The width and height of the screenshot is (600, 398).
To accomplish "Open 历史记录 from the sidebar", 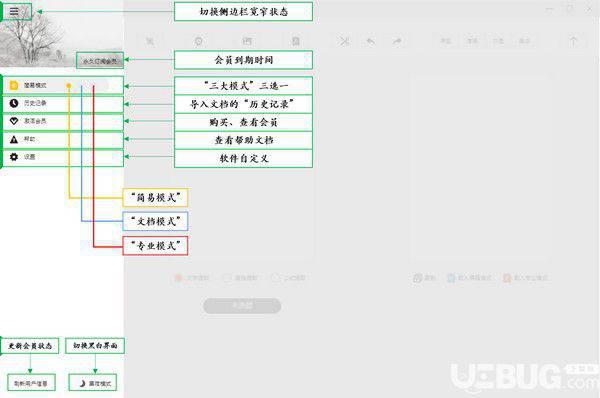I will pyautogui.click(x=63, y=103).
